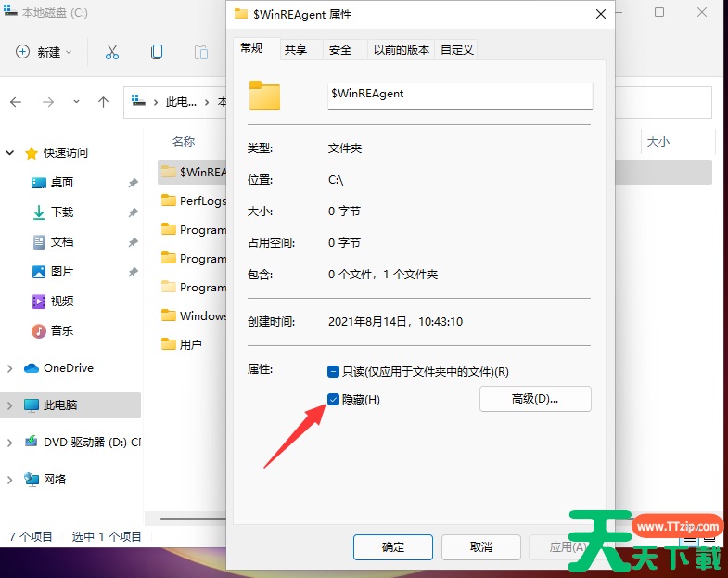This screenshot has width=728, height=578.
Task: Click 此电... in the address bar breadcrumb
Action: coord(181,102)
